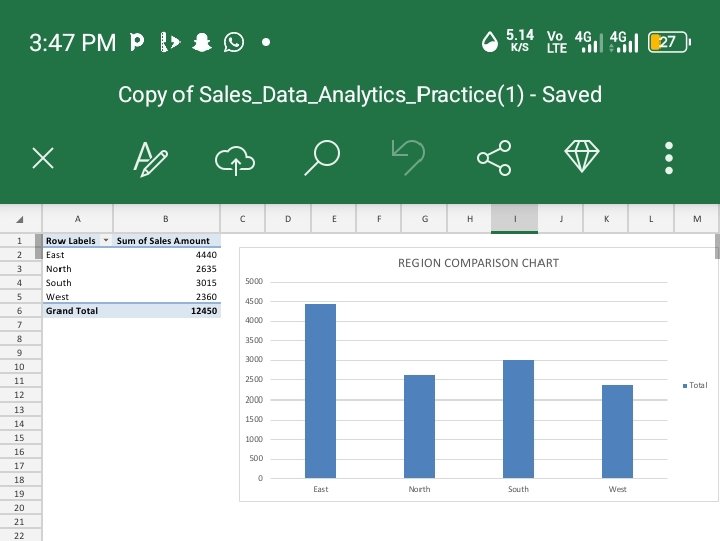Tap the premium diamond icon
This screenshot has height=541, width=720.
582,156
